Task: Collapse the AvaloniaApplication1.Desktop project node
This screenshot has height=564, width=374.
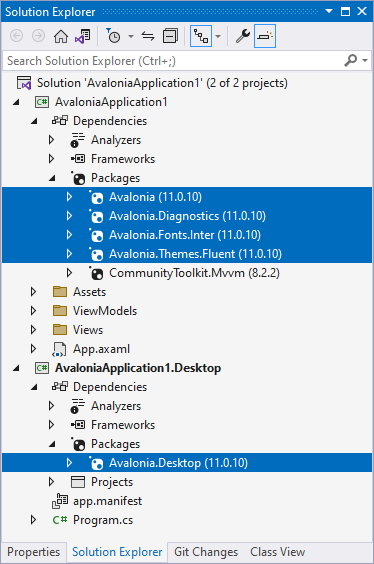Action: click(16, 368)
